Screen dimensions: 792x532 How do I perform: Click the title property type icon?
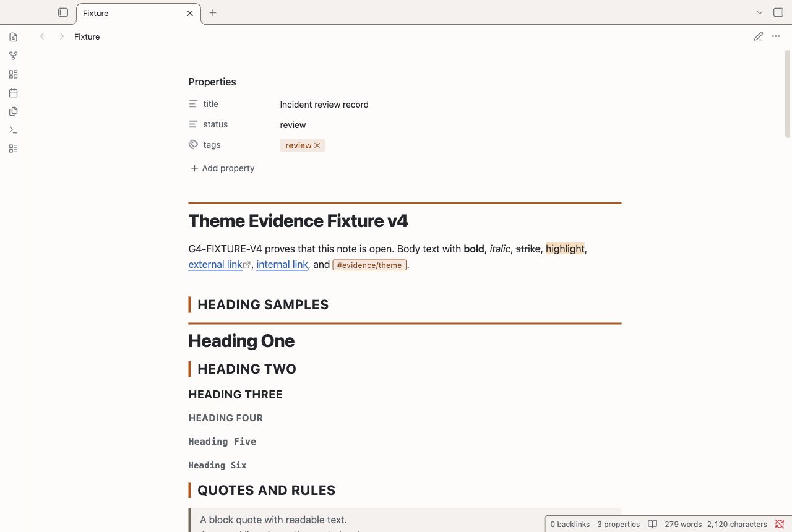coord(194,104)
